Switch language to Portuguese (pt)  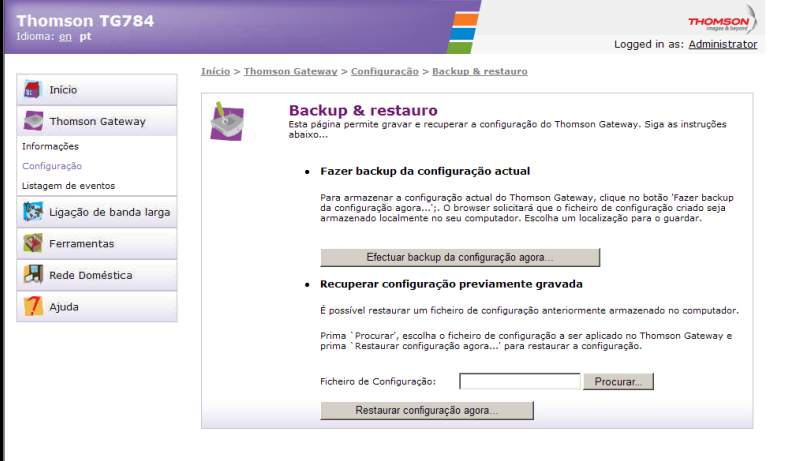tap(85, 36)
